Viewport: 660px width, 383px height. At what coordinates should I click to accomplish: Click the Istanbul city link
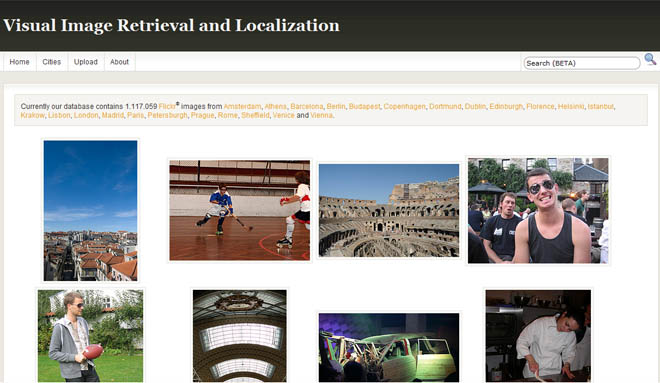click(601, 106)
